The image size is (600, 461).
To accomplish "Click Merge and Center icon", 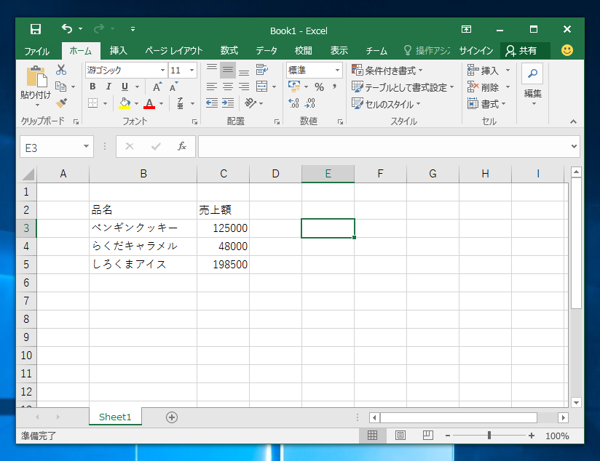I will [262, 87].
